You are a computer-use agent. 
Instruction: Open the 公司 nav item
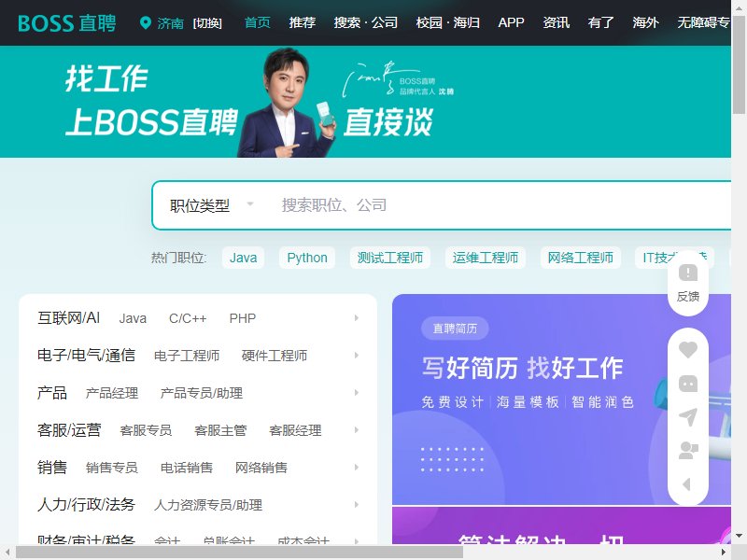[x=385, y=22]
